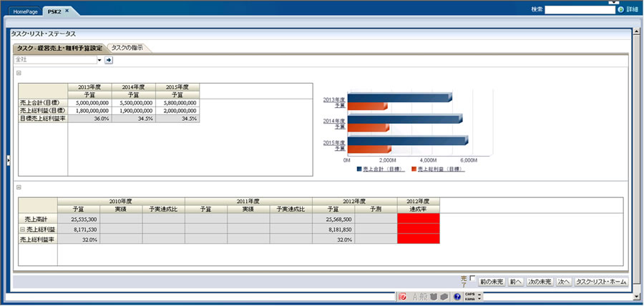Image resolution: width=644 pixels, height=306 pixels.
Task: Open the 全社 dropdown list
Action: click(99, 60)
